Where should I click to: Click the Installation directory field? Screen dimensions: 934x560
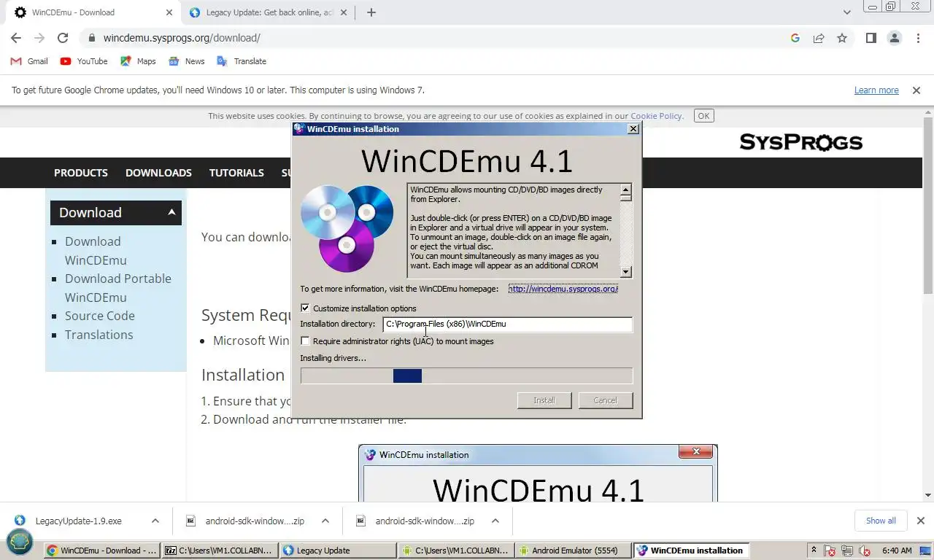pyautogui.click(x=508, y=324)
